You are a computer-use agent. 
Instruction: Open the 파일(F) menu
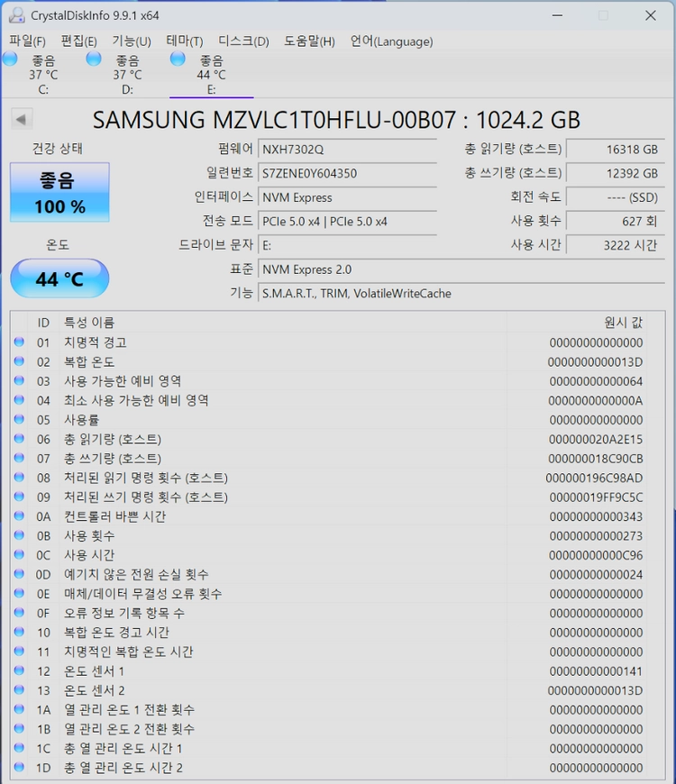coord(28,41)
